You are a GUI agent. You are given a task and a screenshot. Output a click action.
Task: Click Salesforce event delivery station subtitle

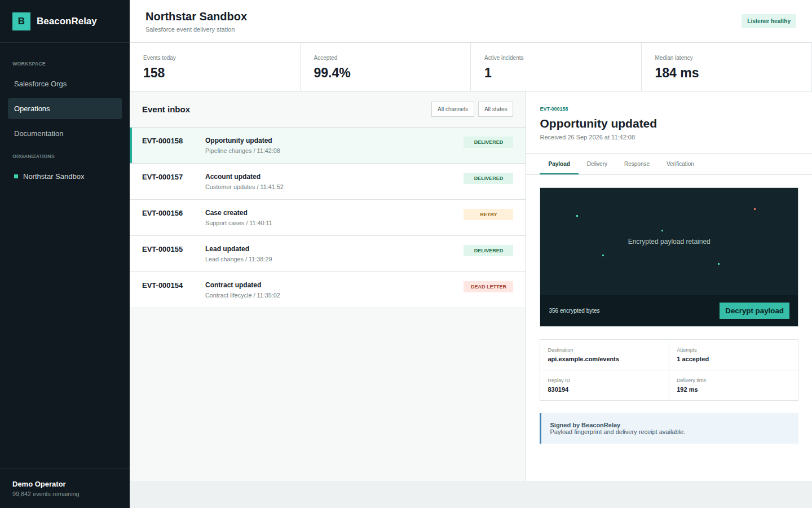pyautogui.click(x=190, y=29)
